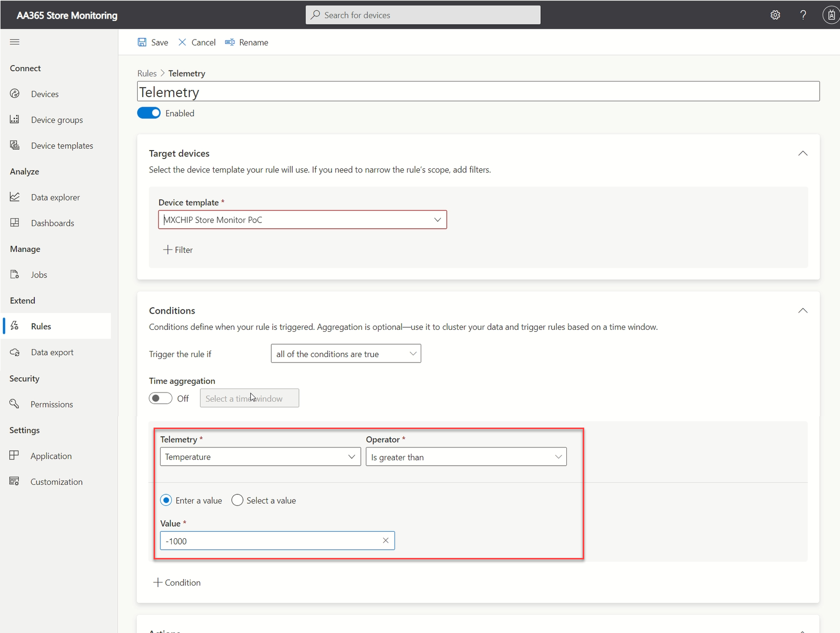Add a Filter to target devices
The height and width of the screenshot is (633, 840).
[x=178, y=249]
